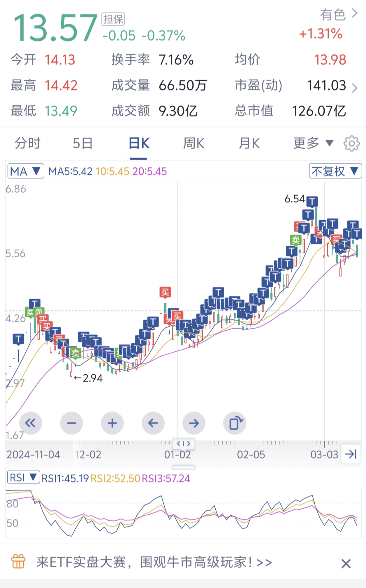Image resolution: width=366 pixels, height=588 pixels.
Task: Jump to latest date arrow icon
Action: coord(351,454)
